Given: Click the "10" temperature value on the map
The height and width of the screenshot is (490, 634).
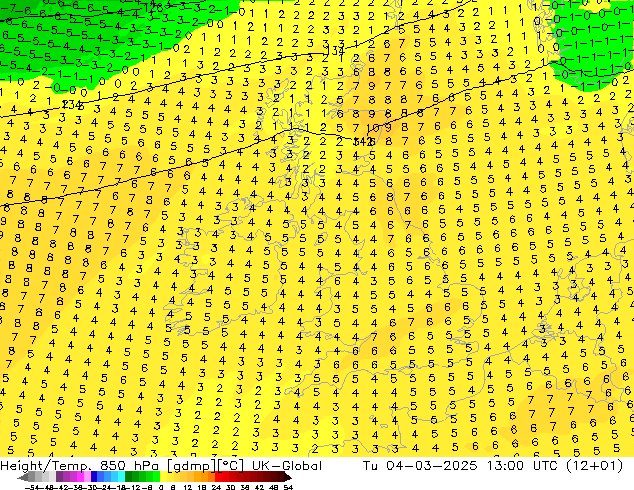Looking at the screenshot, I should pos(373,129).
